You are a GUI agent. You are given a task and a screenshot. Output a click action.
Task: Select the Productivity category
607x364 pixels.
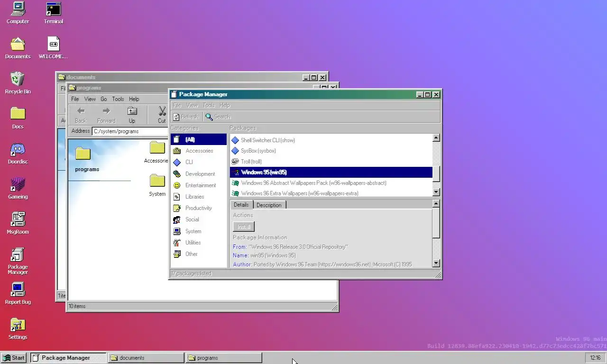[x=199, y=208]
